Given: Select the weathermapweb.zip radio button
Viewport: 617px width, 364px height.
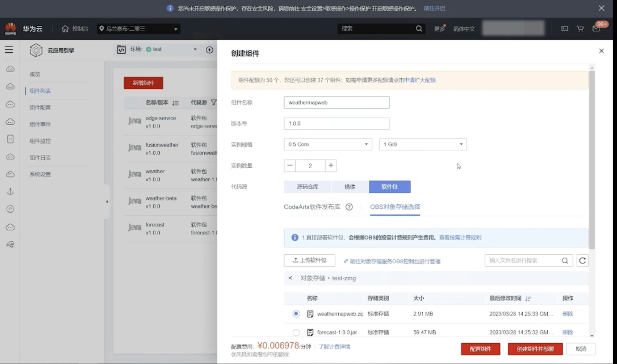Looking at the screenshot, I should (x=296, y=314).
